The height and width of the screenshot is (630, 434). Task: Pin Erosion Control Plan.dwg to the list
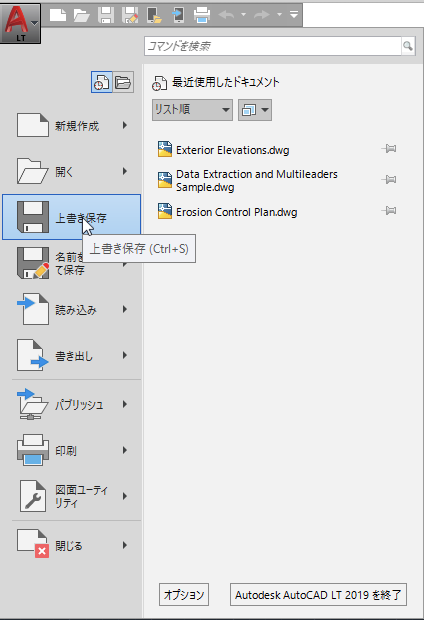click(389, 211)
